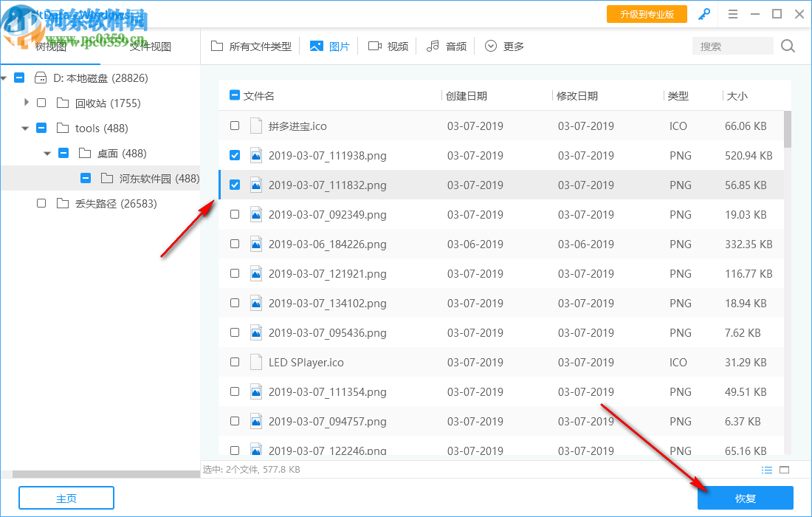The width and height of the screenshot is (812, 517).
Task: Switch to thumbnail view using bottom-right icon
Action: 785,469
